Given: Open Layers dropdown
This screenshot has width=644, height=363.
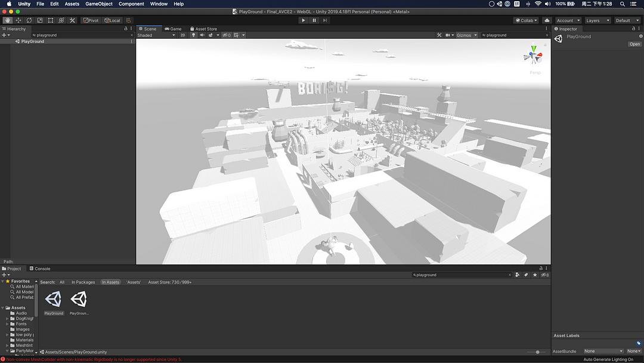Looking at the screenshot, I should click(x=597, y=20).
